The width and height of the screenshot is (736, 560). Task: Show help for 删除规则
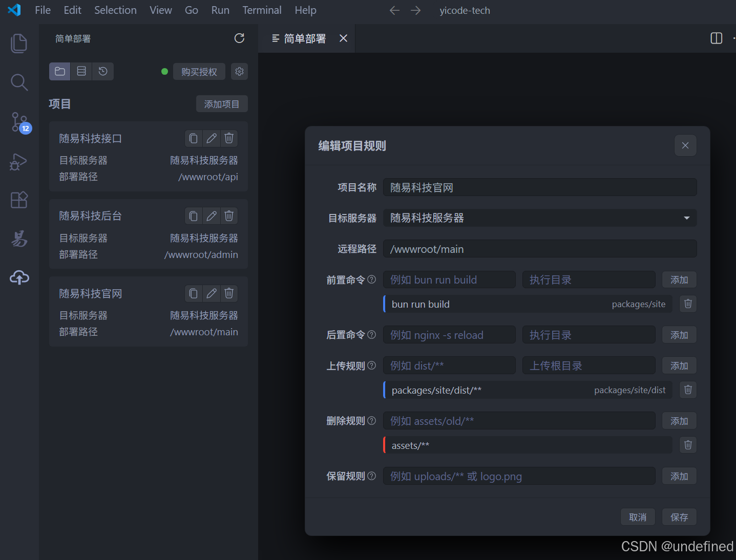coord(372,421)
